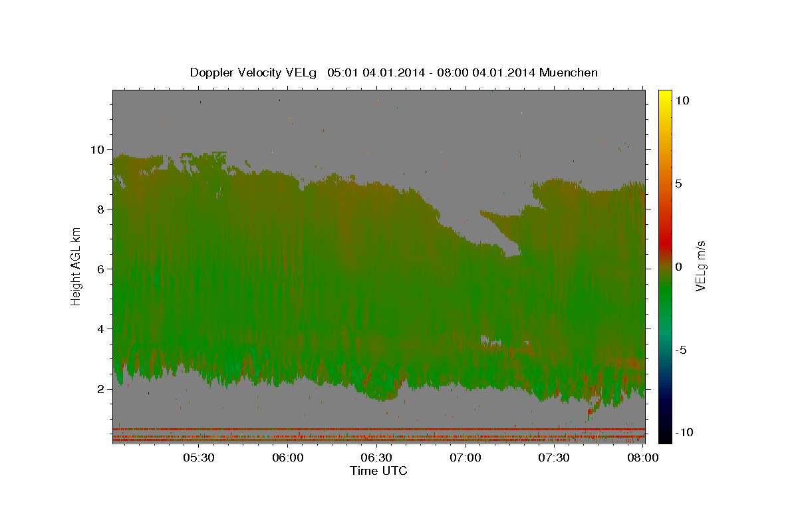Click the '07:30' time tick label
The image size is (798, 532).
[x=554, y=458]
